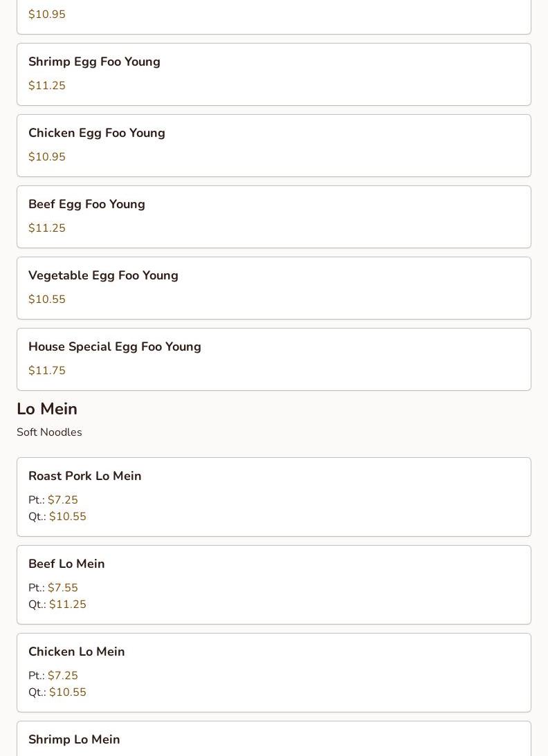Image resolution: width=548 pixels, height=756 pixels.
Task: Click the $10.55 Vegetable Egg Foo Young price
Action: coord(47,299)
